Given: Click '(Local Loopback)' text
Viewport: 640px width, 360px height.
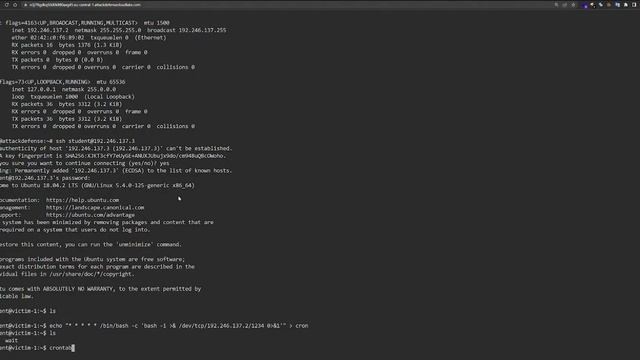Looking at the screenshot, I should point(109,97).
